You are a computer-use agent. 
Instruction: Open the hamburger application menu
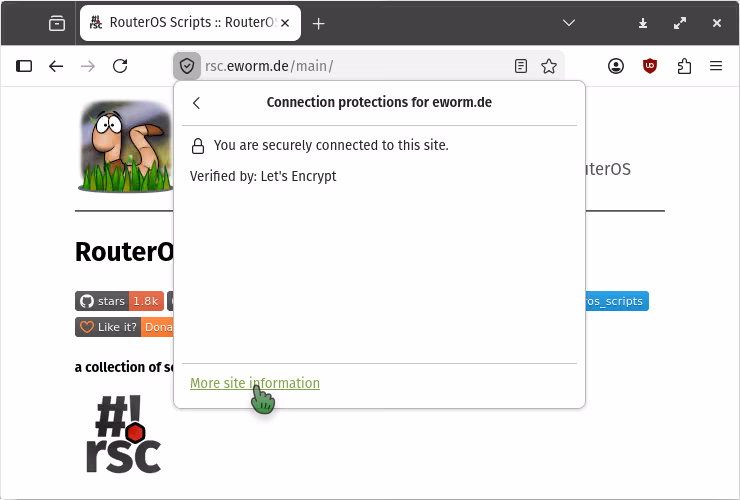click(716, 66)
